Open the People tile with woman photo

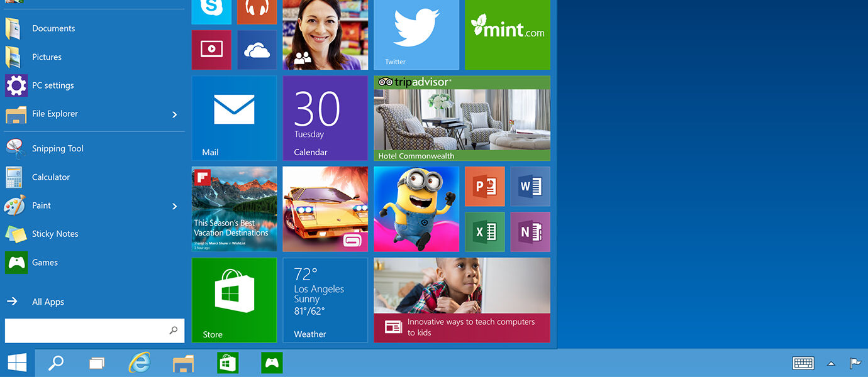pyautogui.click(x=325, y=35)
